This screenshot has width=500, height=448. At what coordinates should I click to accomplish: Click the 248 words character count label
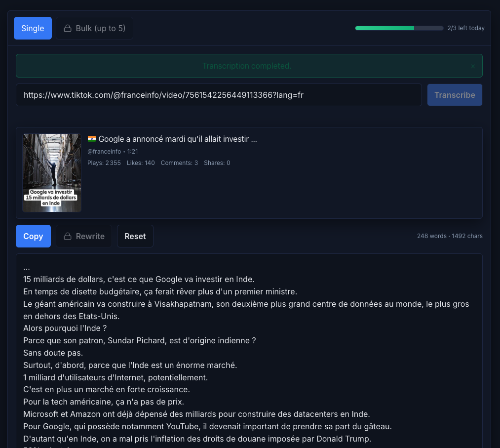coord(450,236)
